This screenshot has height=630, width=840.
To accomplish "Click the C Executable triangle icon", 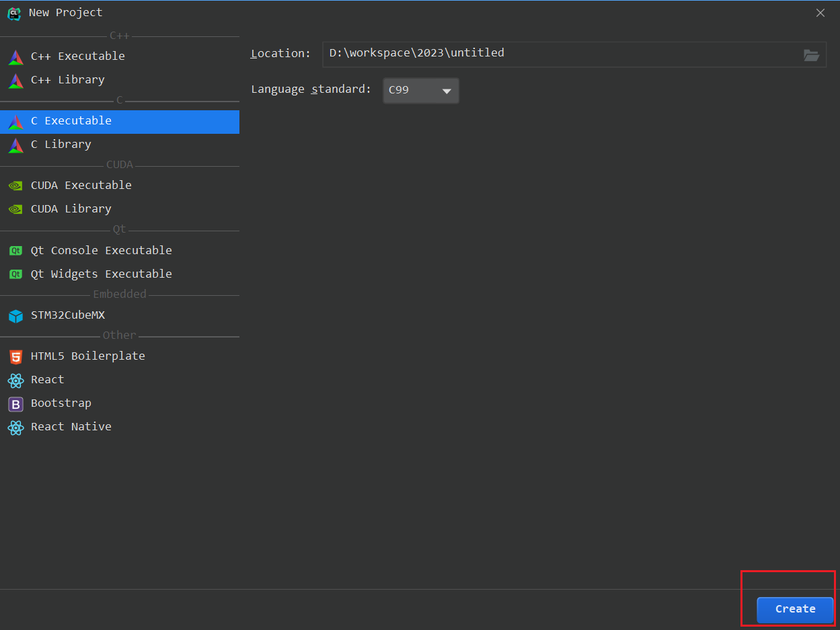I will pos(15,121).
